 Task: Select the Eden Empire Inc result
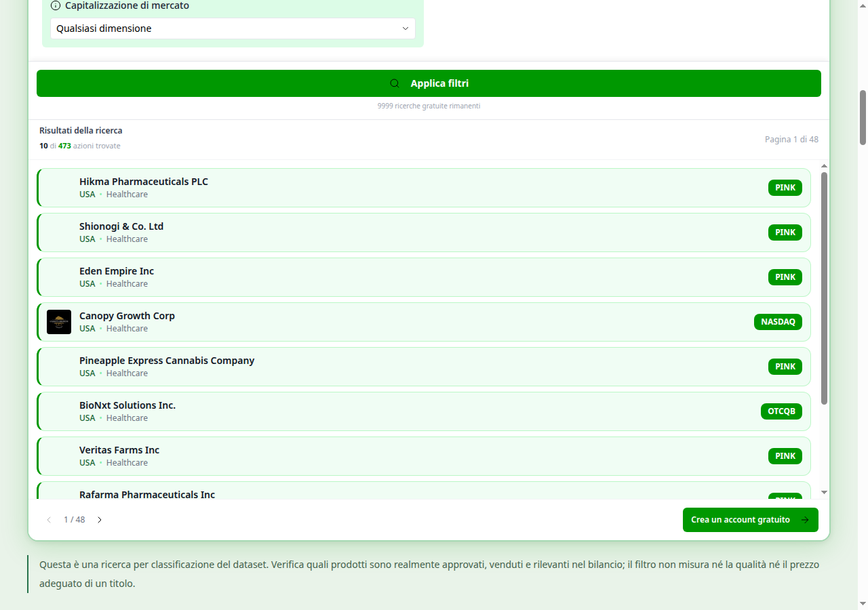424,277
